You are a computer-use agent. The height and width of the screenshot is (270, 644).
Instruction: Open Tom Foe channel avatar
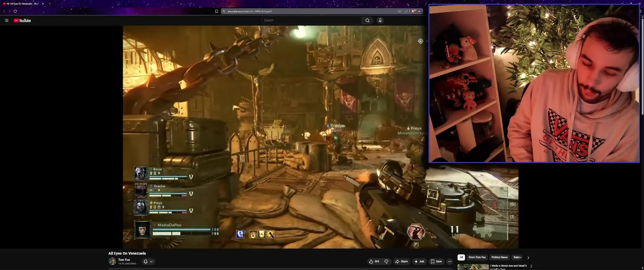point(112,261)
